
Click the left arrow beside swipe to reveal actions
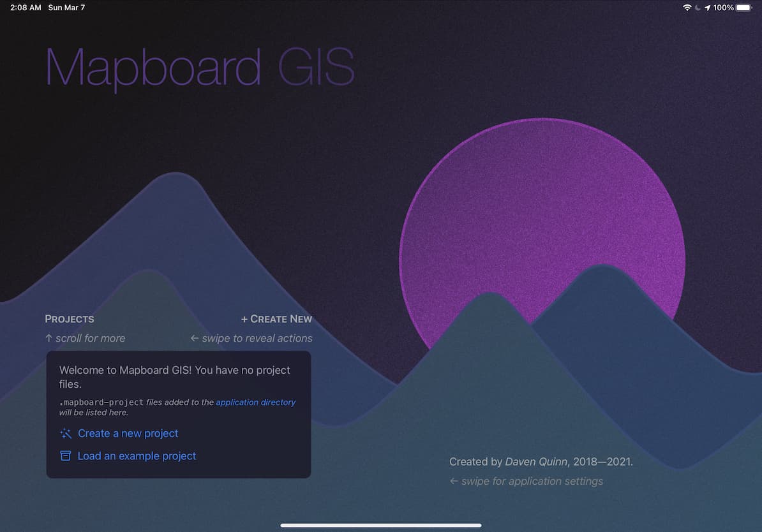pos(195,339)
